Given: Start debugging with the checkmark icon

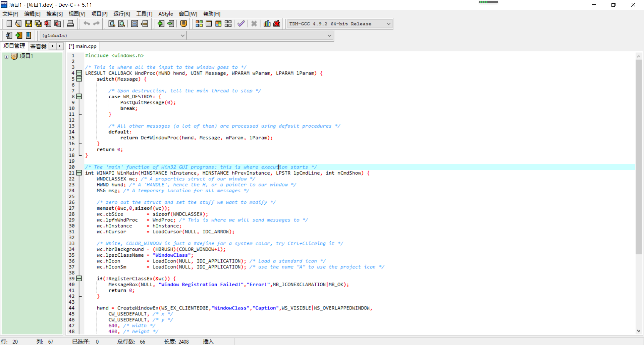Looking at the screenshot, I should coord(240,23).
